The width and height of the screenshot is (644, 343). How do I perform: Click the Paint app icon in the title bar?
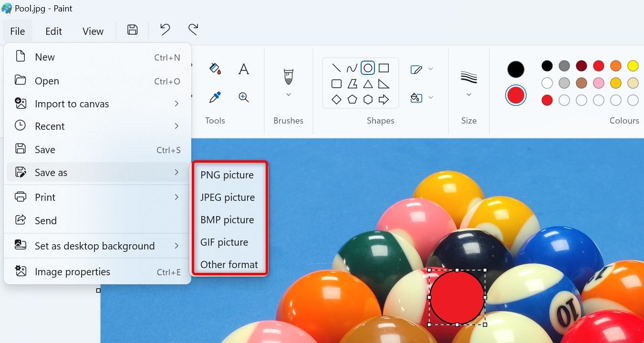7,8
